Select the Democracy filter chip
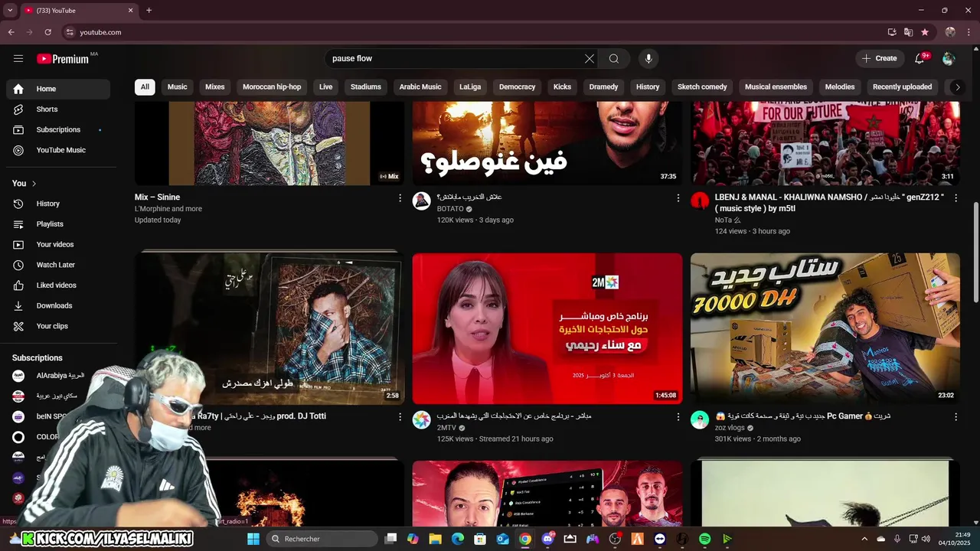This screenshot has width=980, height=551. tap(518, 86)
